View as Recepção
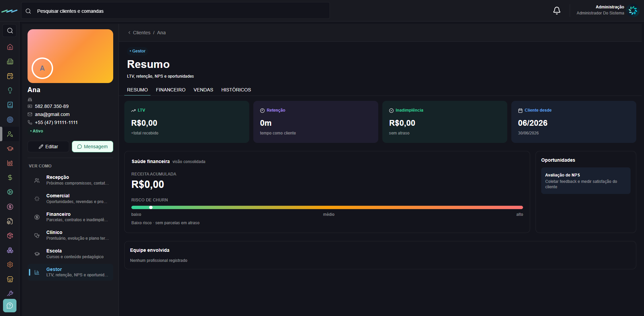 [71, 180]
